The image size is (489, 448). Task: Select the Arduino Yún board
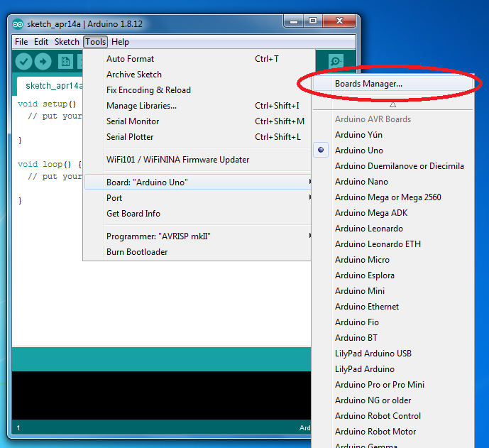click(x=392, y=134)
